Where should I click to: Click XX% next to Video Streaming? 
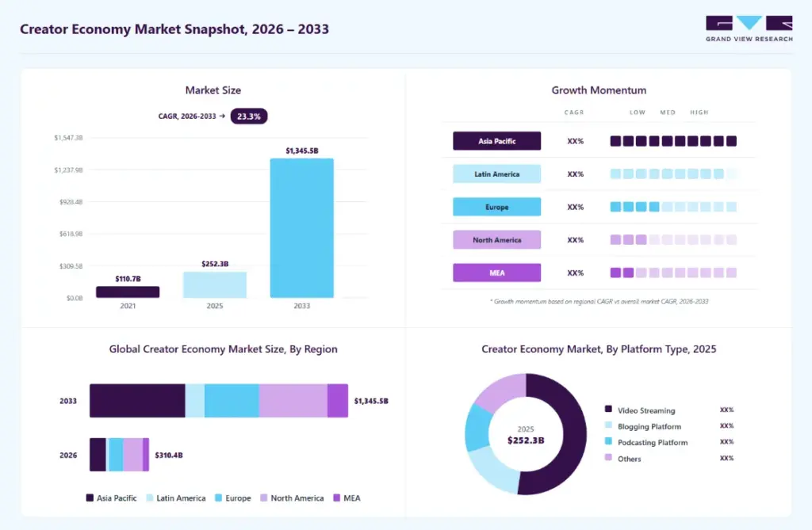coord(726,410)
